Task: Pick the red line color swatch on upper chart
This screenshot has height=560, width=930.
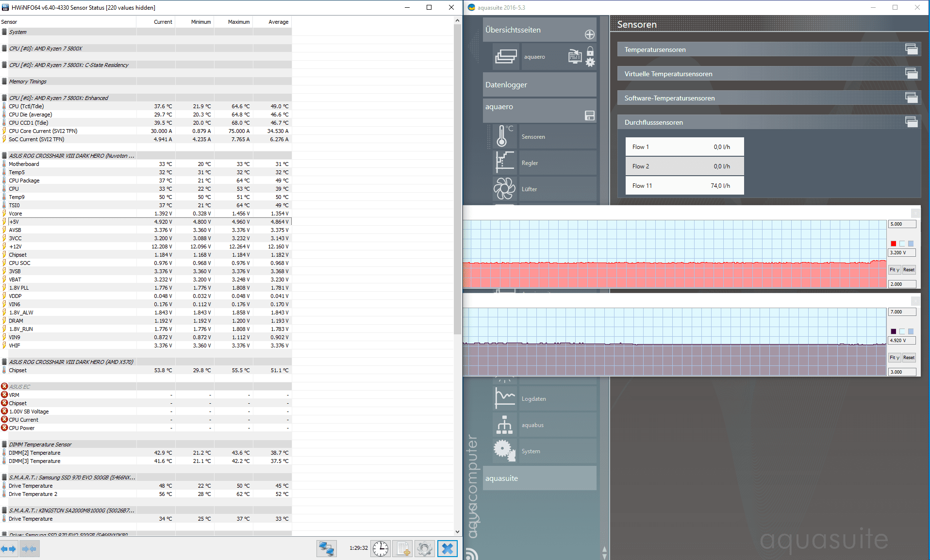Action: pos(894,244)
